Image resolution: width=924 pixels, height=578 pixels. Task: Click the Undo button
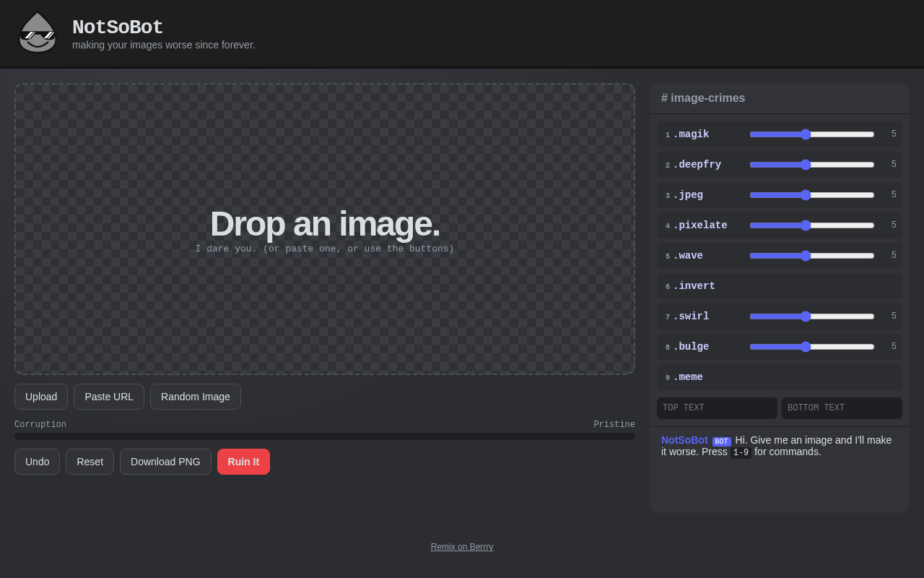[x=37, y=462]
